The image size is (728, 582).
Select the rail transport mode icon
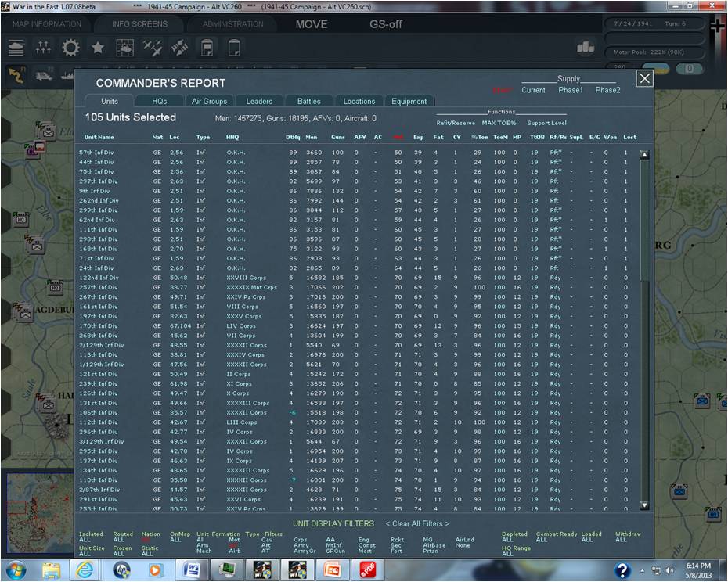44,75
